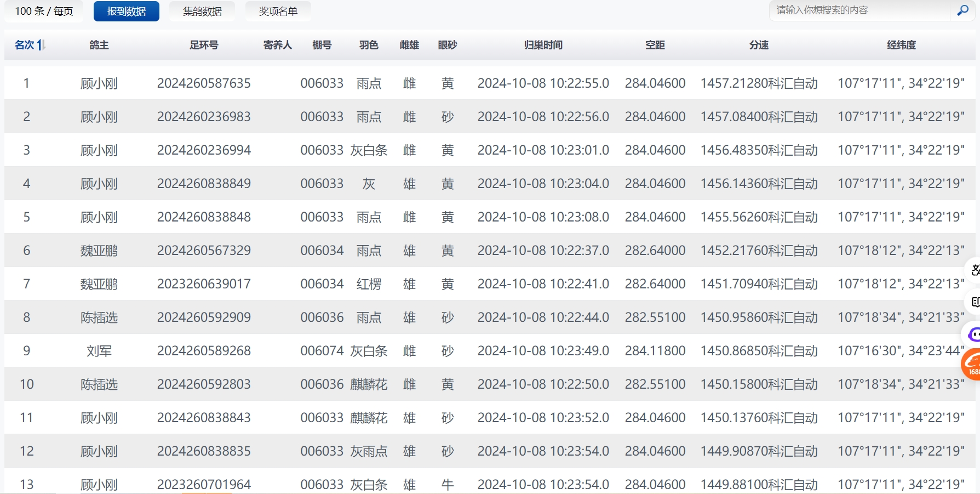
Task: Click distance value 284.11800
Action: tap(655, 351)
